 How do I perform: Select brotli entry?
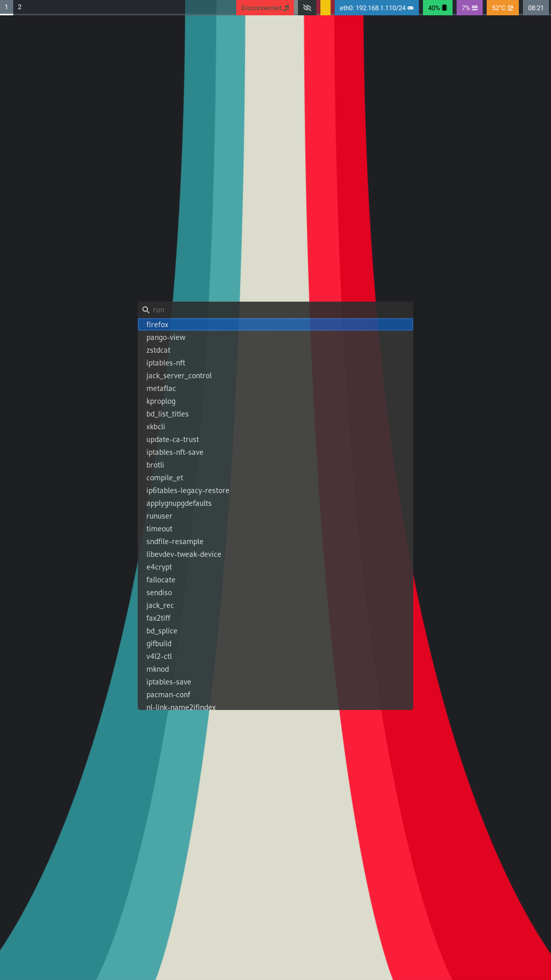click(x=275, y=465)
